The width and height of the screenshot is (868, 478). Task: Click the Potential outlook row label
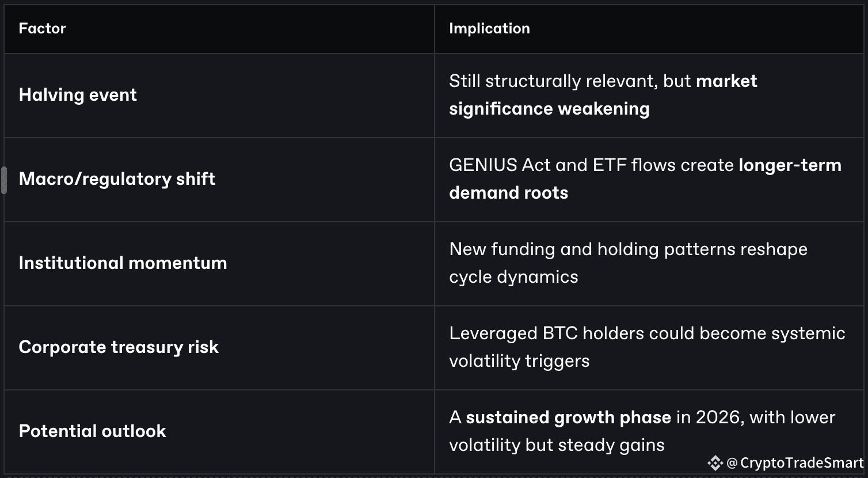92,431
